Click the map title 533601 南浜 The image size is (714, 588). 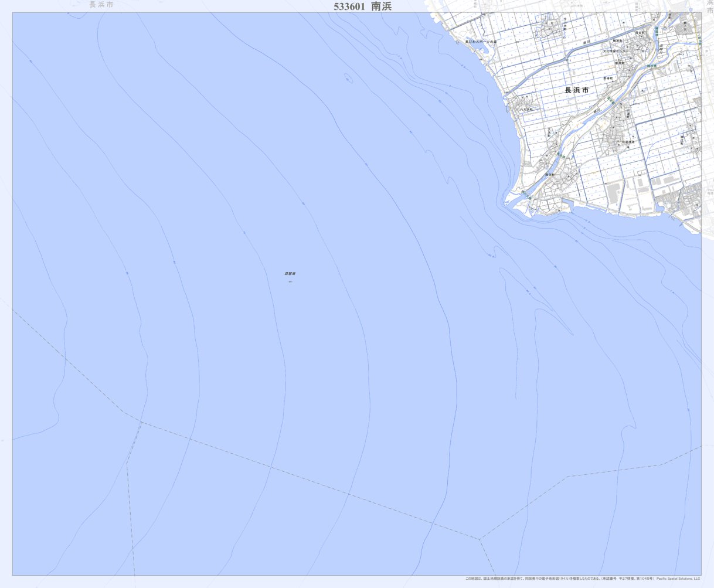(x=362, y=6)
